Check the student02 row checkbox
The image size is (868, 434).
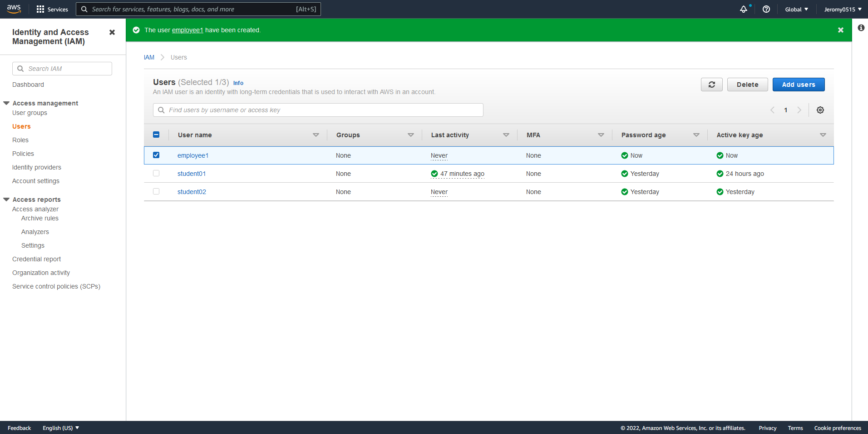(156, 191)
